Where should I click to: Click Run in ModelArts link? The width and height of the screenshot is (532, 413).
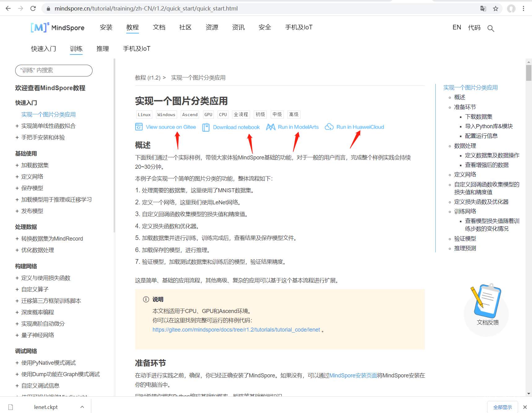(298, 127)
